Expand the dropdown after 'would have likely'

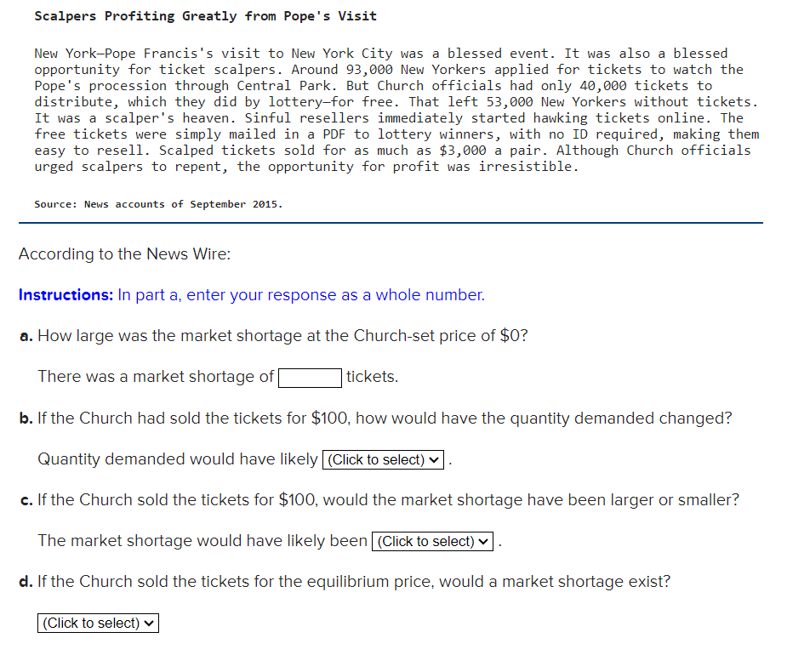(x=382, y=459)
